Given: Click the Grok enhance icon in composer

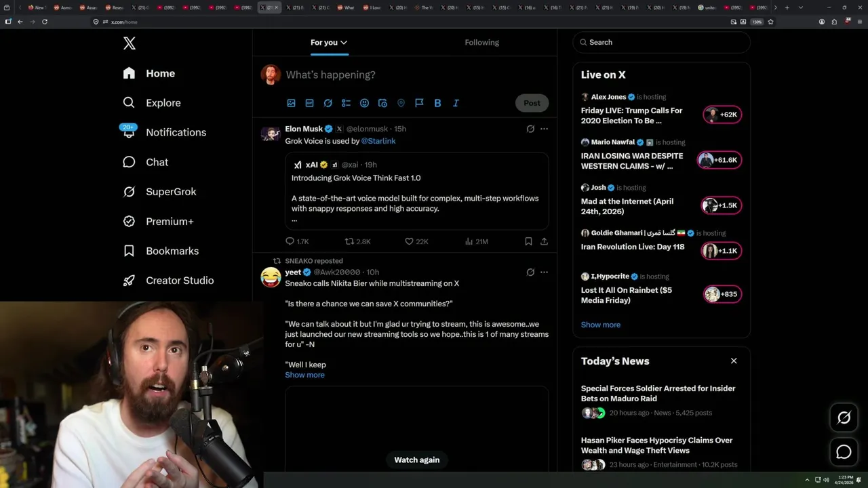Looking at the screenshot, I should [328, 103].
